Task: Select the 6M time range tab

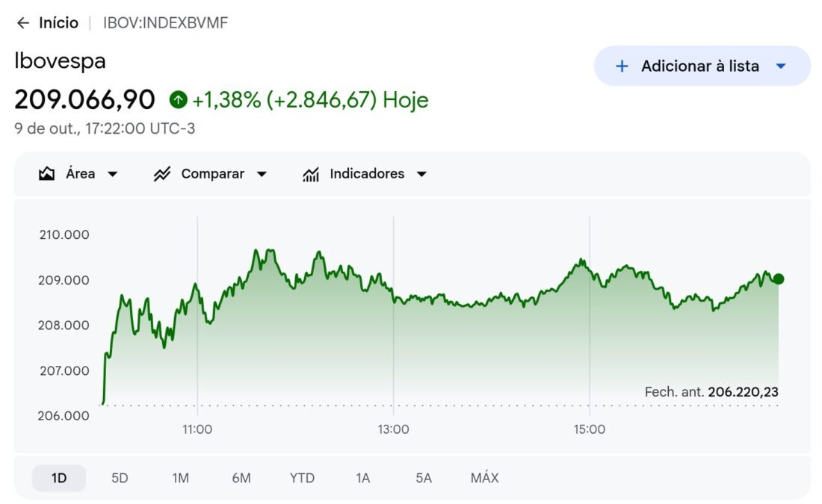Action: (241, 478)
